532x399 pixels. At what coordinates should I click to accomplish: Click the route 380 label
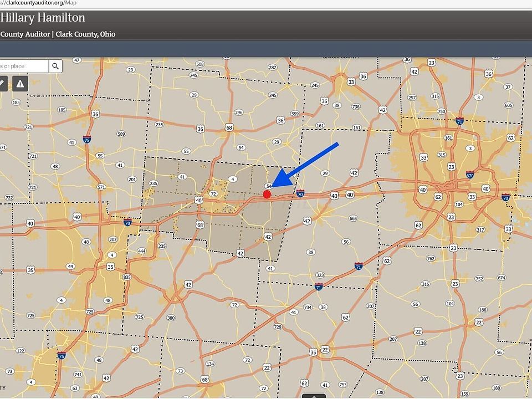tap(171, 318)
